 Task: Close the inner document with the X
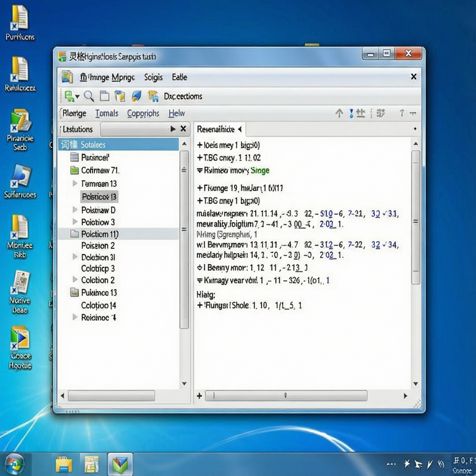tap(413, 77)
